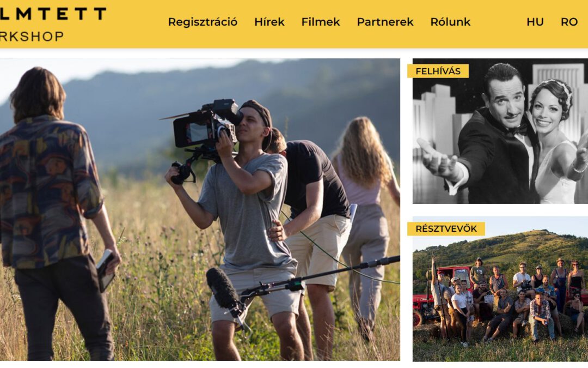Viewport: 588px width, 368px height.
Task: Click the yellow RÉSZTVEVŐK label
Action: click(446, 228)
